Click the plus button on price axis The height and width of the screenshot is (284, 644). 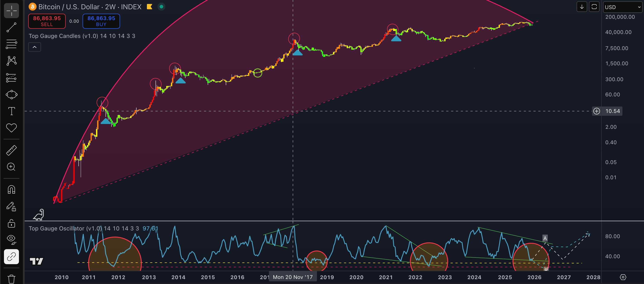596,111
